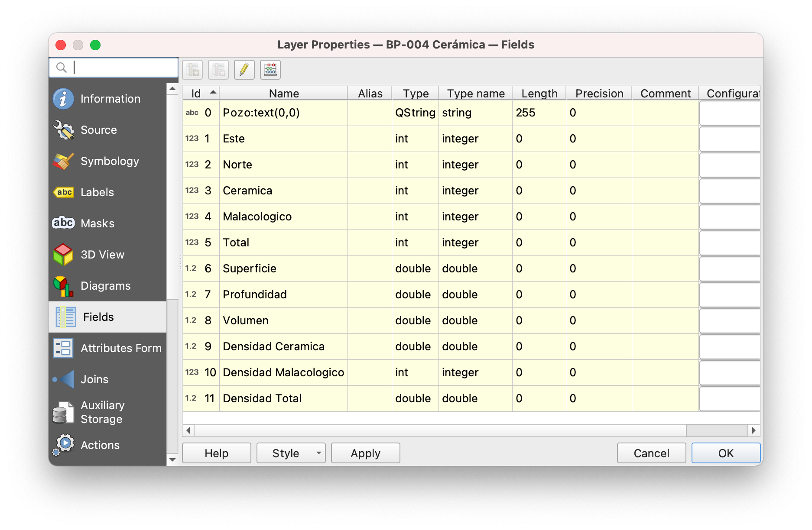Open the Joins panel
Viewport: 812px width, 530px height.
[x=94, y=379]
